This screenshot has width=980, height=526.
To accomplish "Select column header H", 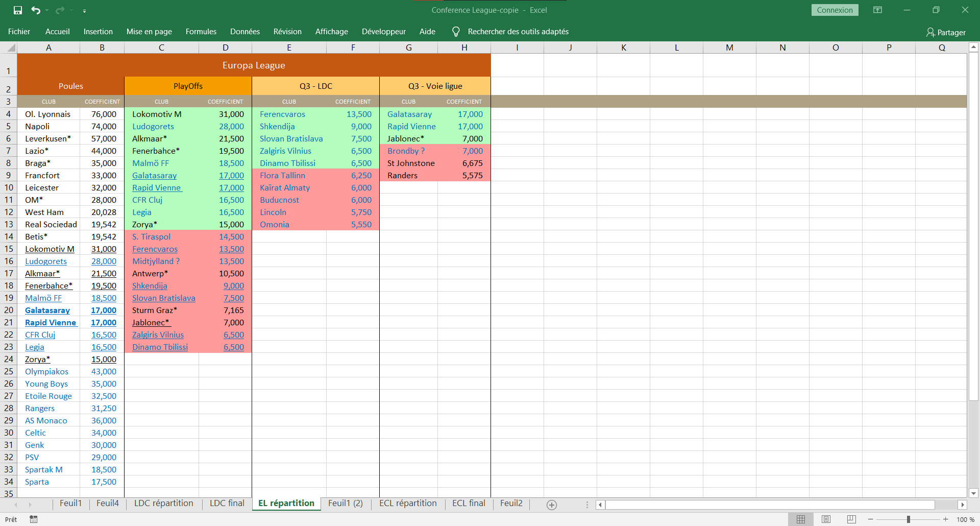I will [464, 47].
